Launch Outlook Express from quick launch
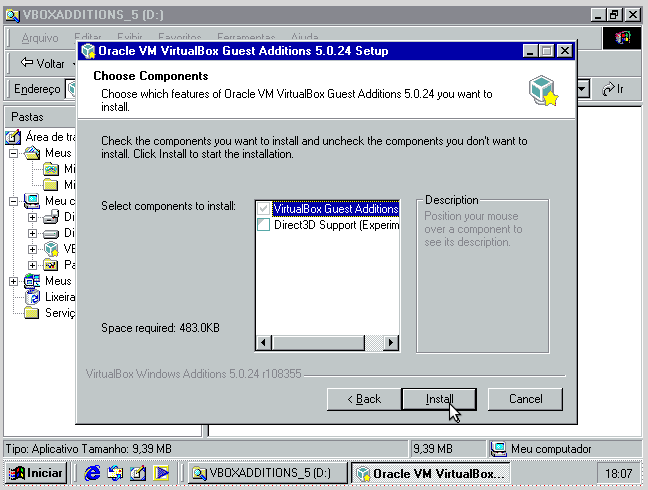The width and height of the screenshot is (648, 490). click(115, 473)
